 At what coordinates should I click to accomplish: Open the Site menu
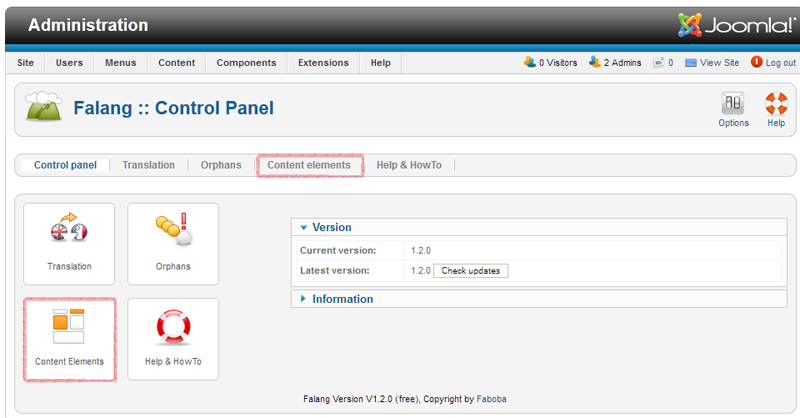point(26,63)
